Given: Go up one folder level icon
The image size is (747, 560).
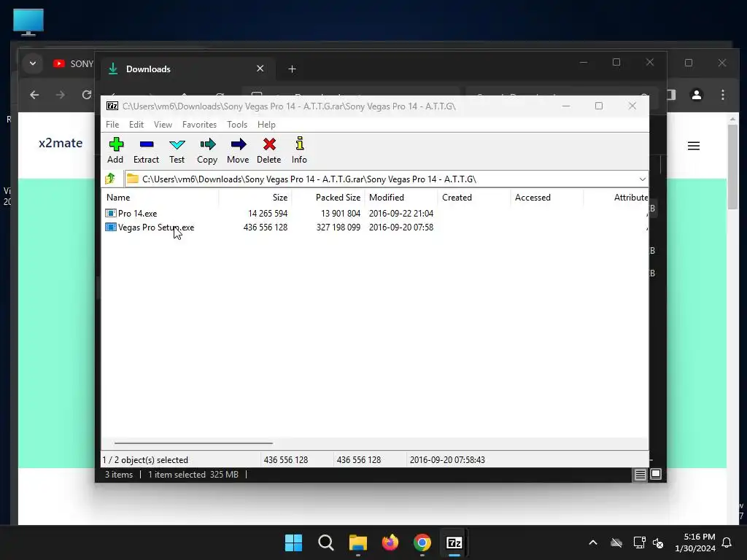Looking at the screenshot, I should [111, 179].
